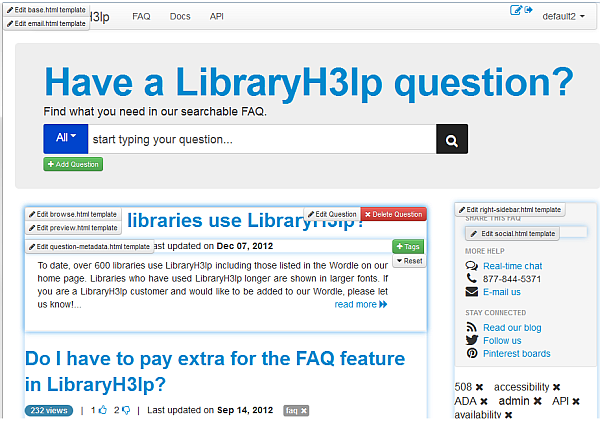Screen dimensions: 600x421
Task: Click thumbs-down icon on FAQ feature question
Action: tap(126, 410)
